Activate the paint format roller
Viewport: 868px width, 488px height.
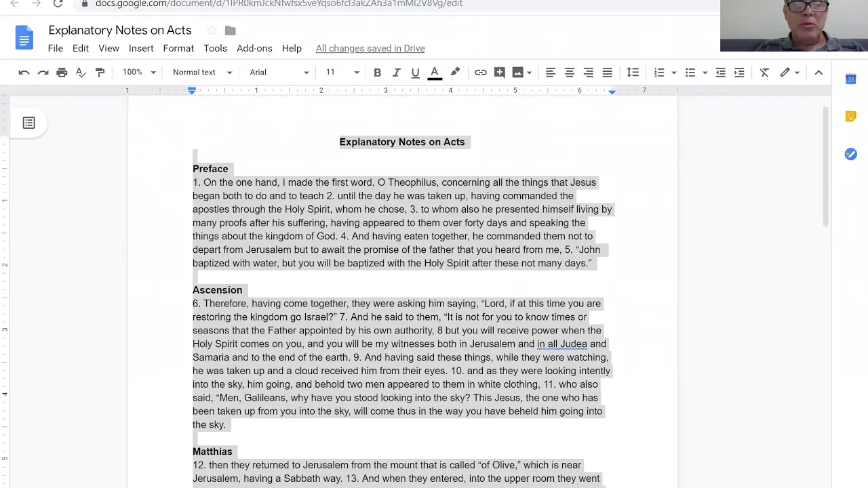[100, 73]
